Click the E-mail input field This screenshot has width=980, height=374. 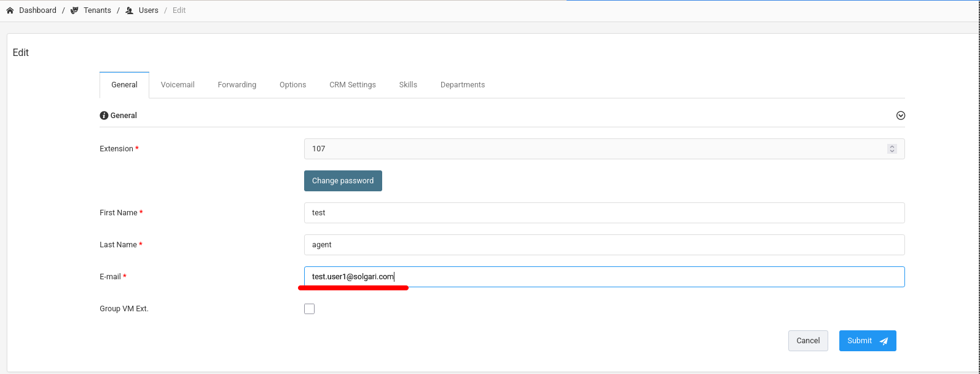[x=604, y=277]
